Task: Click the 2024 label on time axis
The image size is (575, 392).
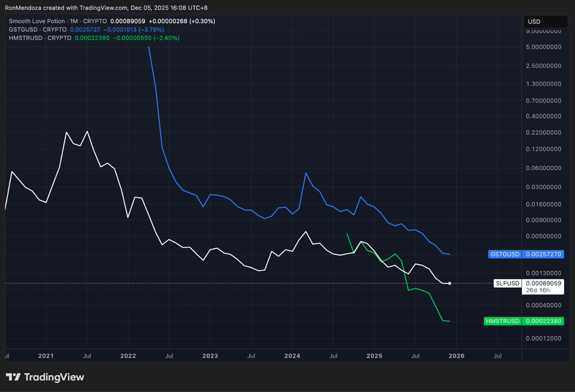Action: coord(292,356)
